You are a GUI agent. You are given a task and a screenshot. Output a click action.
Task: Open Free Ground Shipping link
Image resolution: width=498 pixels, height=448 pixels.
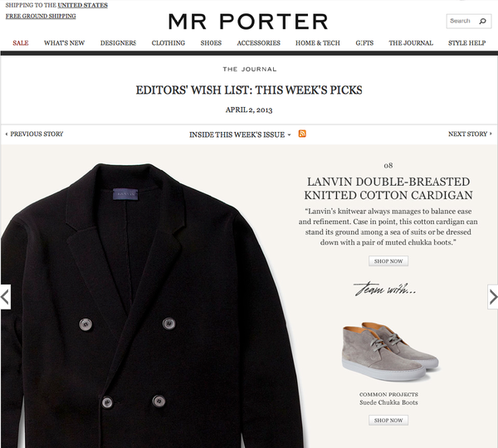pos(41,16)
